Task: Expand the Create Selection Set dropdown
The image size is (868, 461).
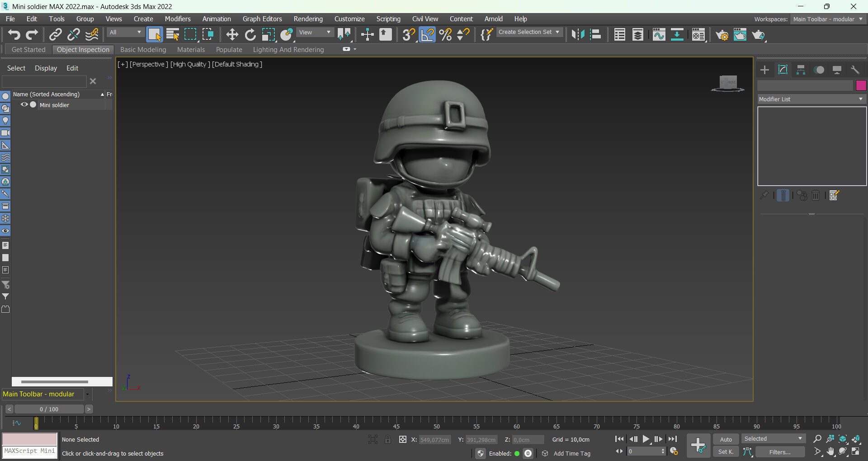Action: click(529, 32)
